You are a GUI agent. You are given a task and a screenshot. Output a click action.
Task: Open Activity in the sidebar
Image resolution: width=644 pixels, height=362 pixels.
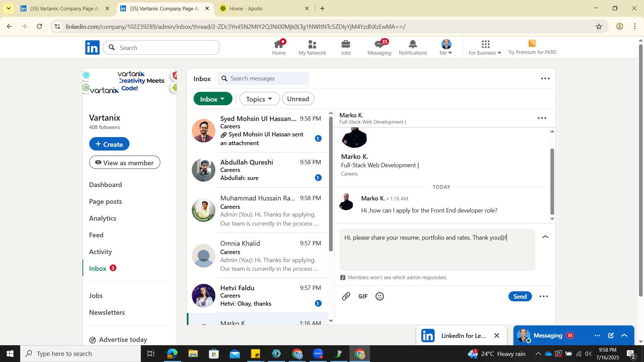(100, 252)
